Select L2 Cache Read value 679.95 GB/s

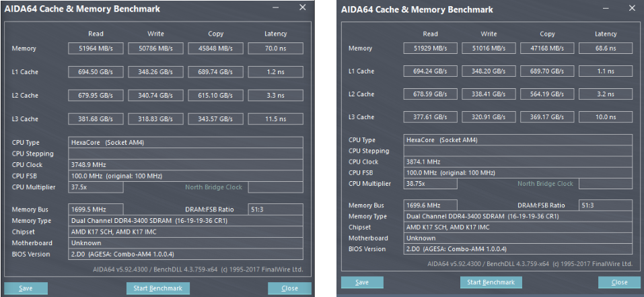pos(96,96)
